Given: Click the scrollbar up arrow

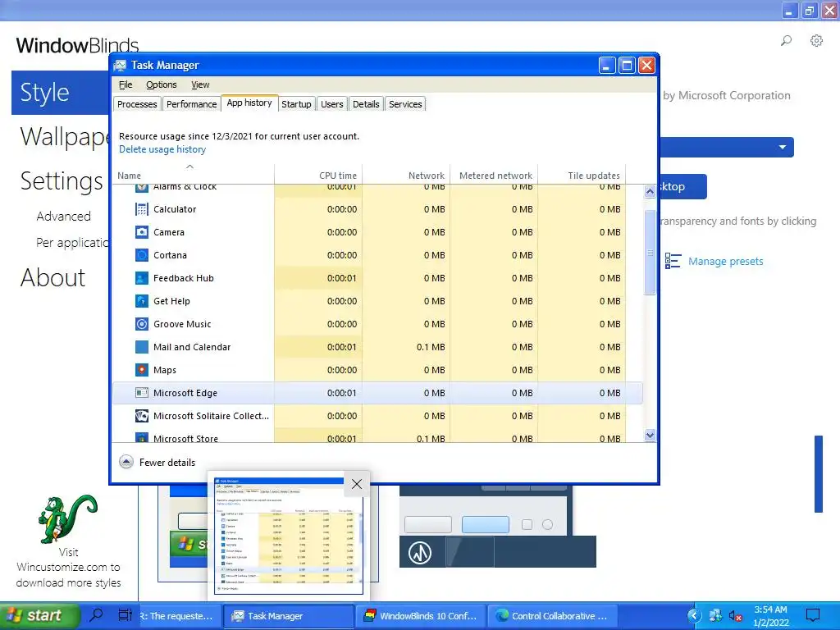Looking at the screenshot, I should click(x=650, y=192).
